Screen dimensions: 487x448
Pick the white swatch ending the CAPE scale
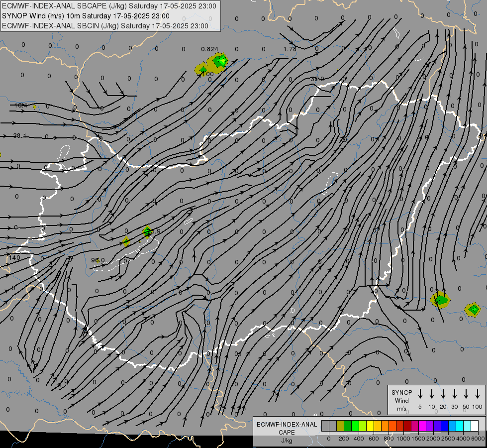pos(475,426)
